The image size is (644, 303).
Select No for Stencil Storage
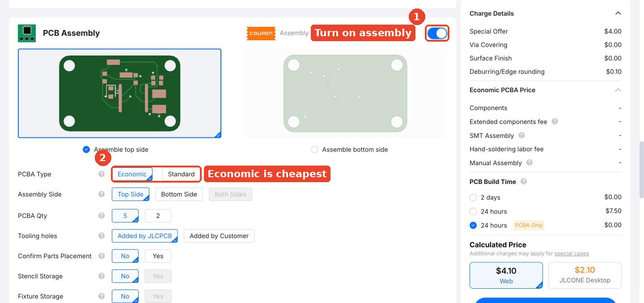tap(125, 276)
